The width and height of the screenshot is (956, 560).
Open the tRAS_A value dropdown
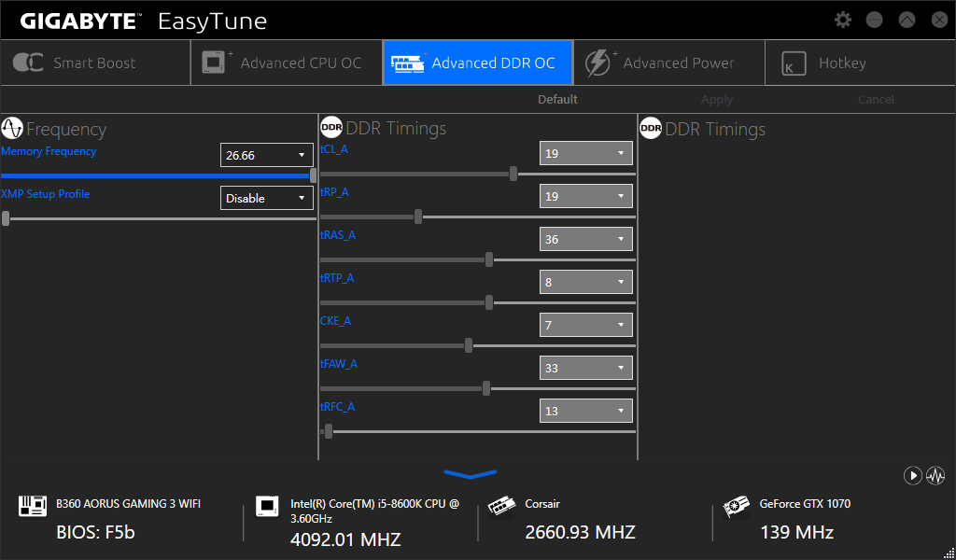(586, 240)
